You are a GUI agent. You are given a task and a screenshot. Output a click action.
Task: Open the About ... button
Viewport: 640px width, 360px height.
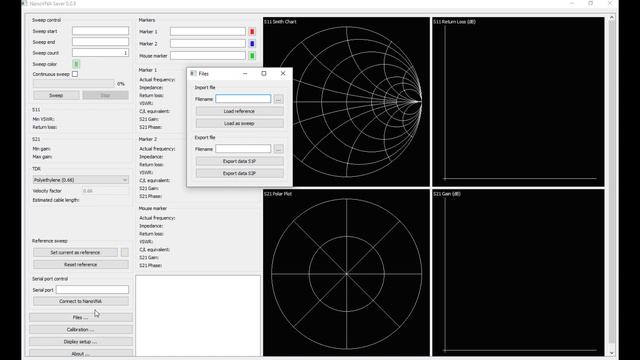coord(80,353)
